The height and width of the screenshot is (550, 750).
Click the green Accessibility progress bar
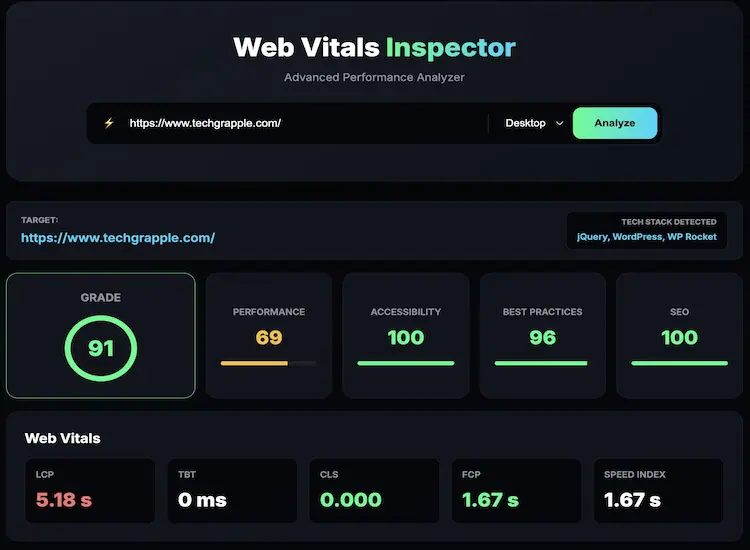tap(406, 363)
